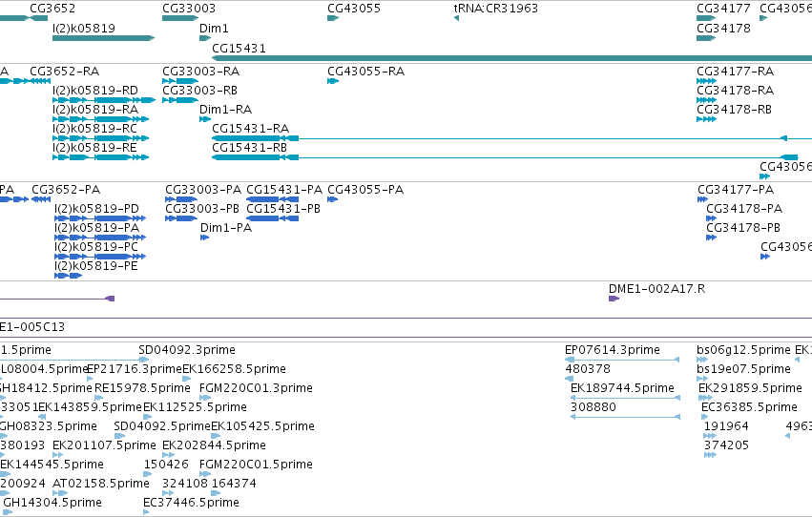Image resolution: width=812 pixels, height=517 pixels.
Task: Click the SD04092.3prime EST feature
Action: (x=144, y=360)
